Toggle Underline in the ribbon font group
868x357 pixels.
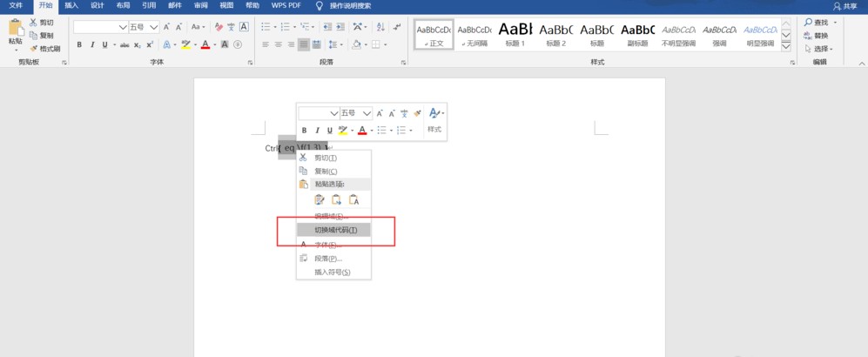tap(104, 44)
